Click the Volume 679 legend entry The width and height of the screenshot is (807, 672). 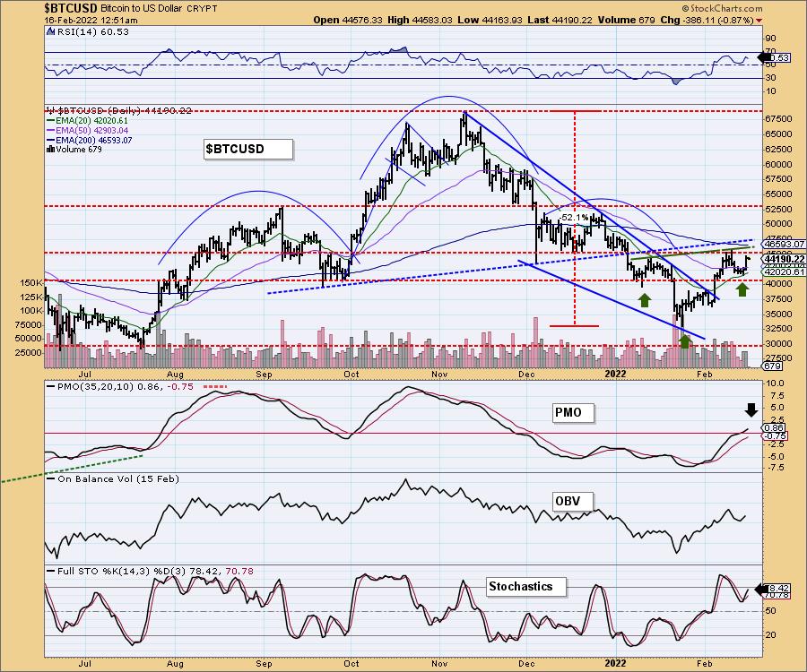pos(74,150)
